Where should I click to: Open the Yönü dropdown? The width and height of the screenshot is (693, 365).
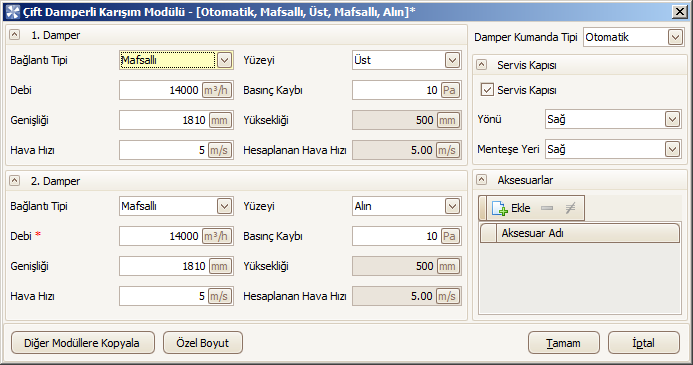(x=672, y=119)
